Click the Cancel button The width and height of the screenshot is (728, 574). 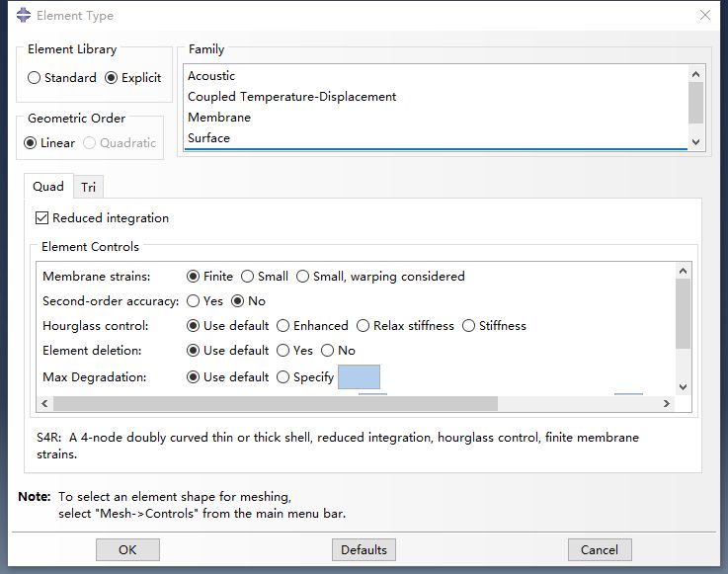[600, 550]
